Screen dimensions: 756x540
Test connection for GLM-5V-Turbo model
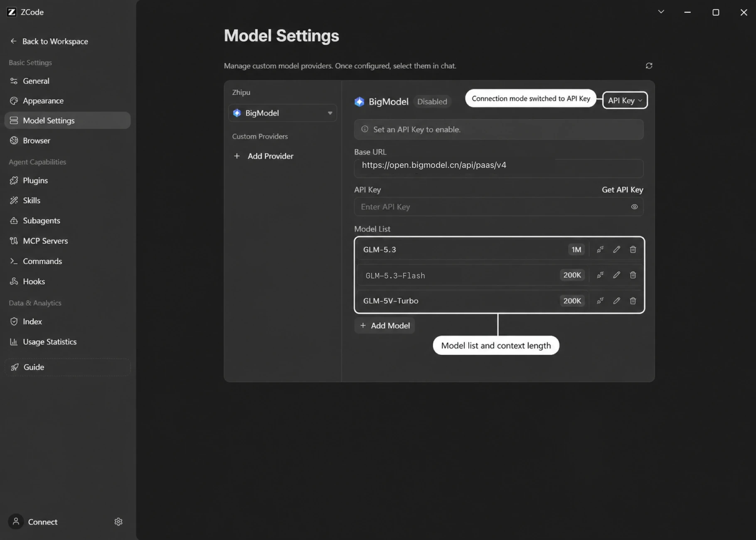click(x=600, y=301)
